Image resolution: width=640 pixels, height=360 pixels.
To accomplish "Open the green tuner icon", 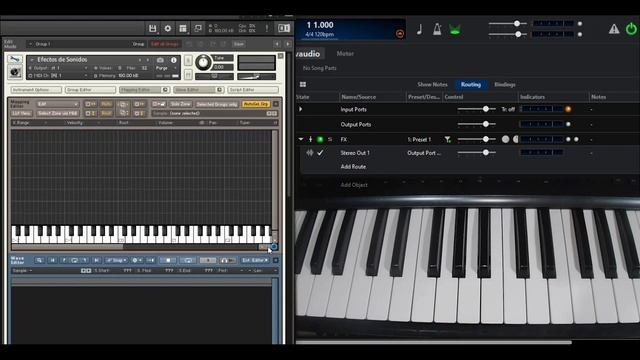I will click(x=455, y=29).
